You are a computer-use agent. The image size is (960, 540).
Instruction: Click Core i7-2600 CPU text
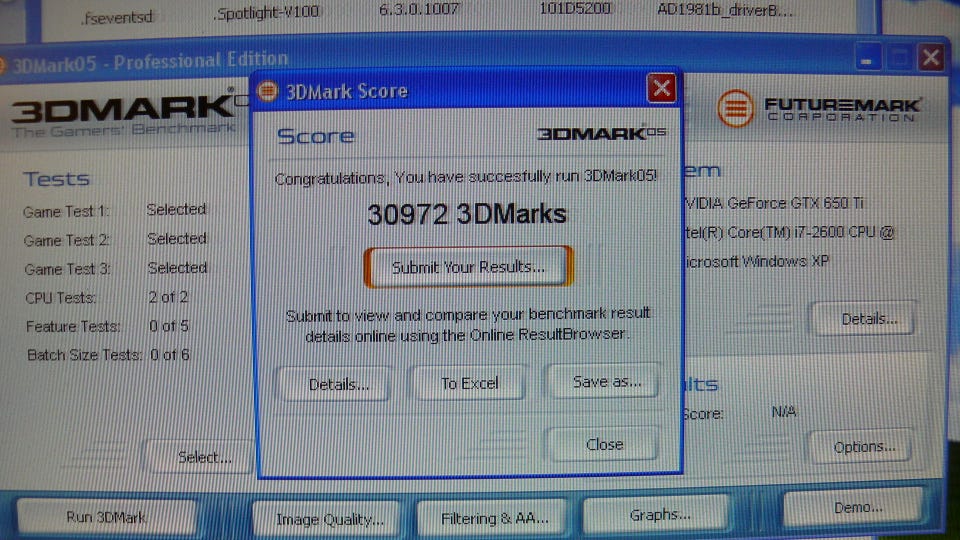(790, 233)
